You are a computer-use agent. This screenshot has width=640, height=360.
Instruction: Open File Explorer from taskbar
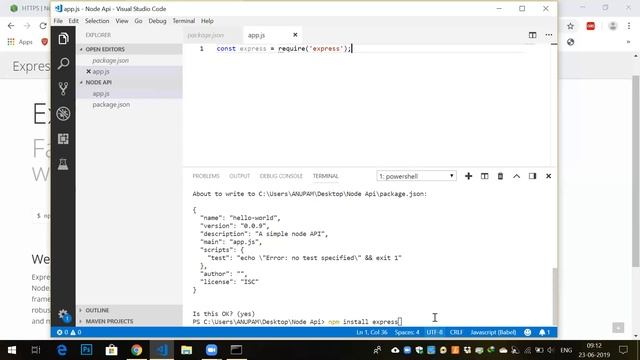tap(187, 350)
